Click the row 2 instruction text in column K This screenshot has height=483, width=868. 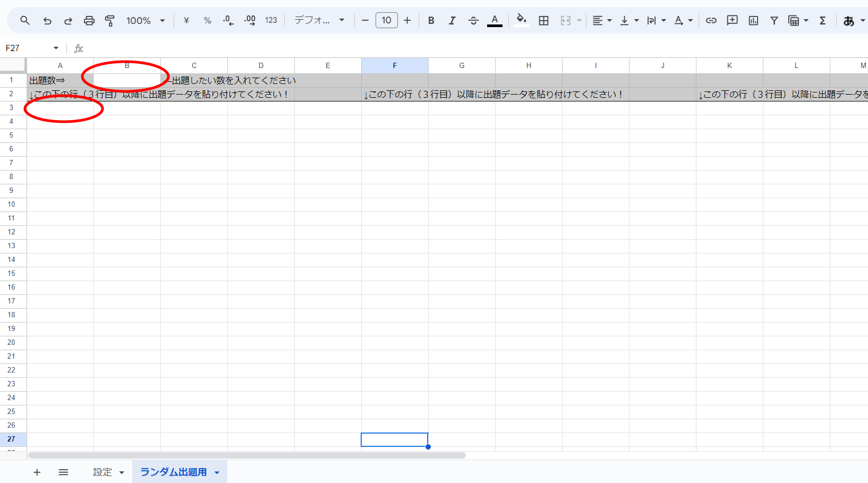(783, 94)
